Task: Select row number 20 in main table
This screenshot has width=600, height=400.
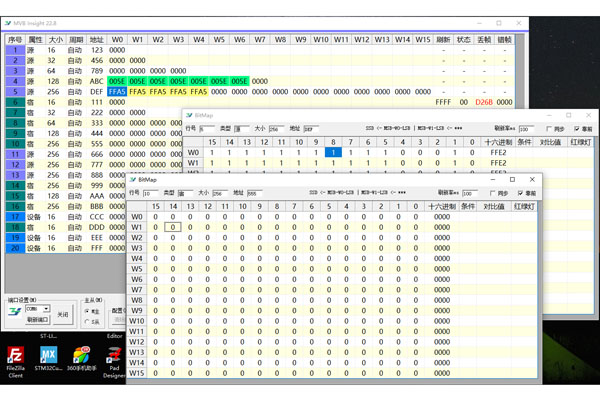Action: click(x=15, y=248)
